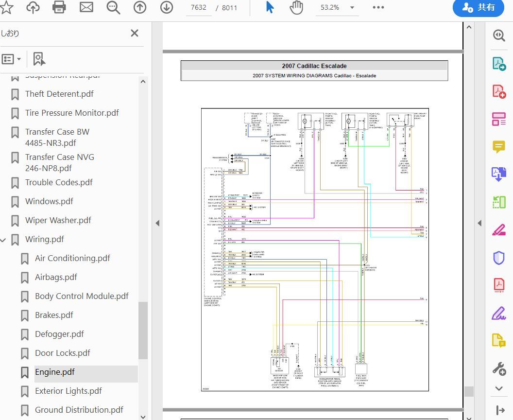Click the zoom level field showing 53.2%

coord(330,7)
